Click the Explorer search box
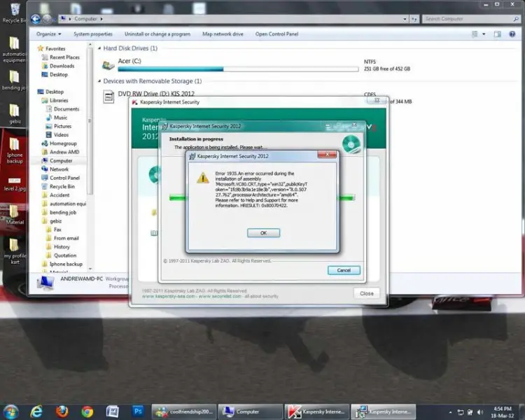The height and width of the screenshot is (420, 525). 471,19
